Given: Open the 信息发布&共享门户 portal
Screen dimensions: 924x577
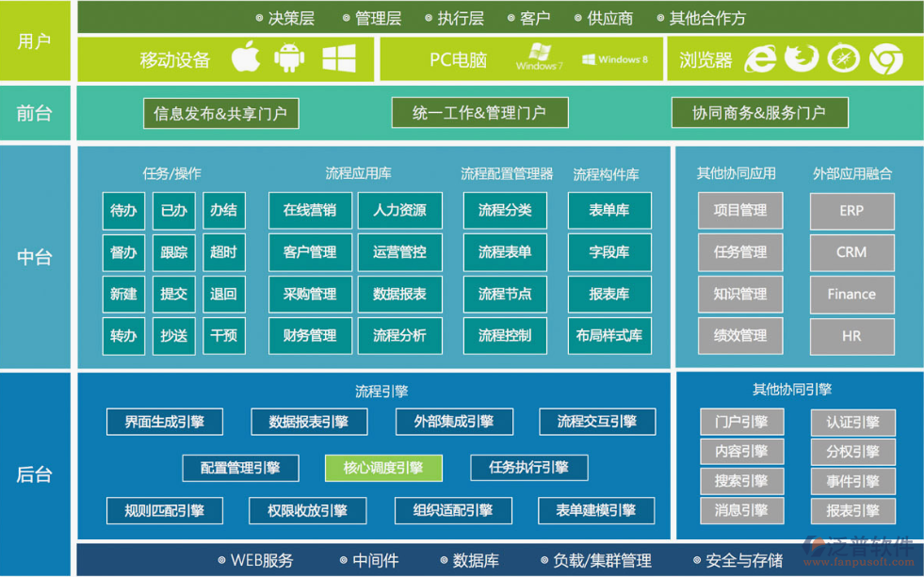Looking at the screenshot, I should [219, 112].
